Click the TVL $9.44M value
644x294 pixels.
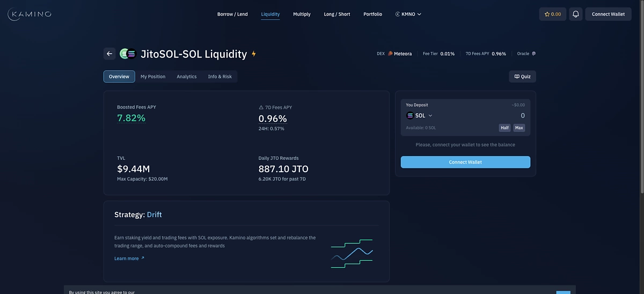(133, 169)
